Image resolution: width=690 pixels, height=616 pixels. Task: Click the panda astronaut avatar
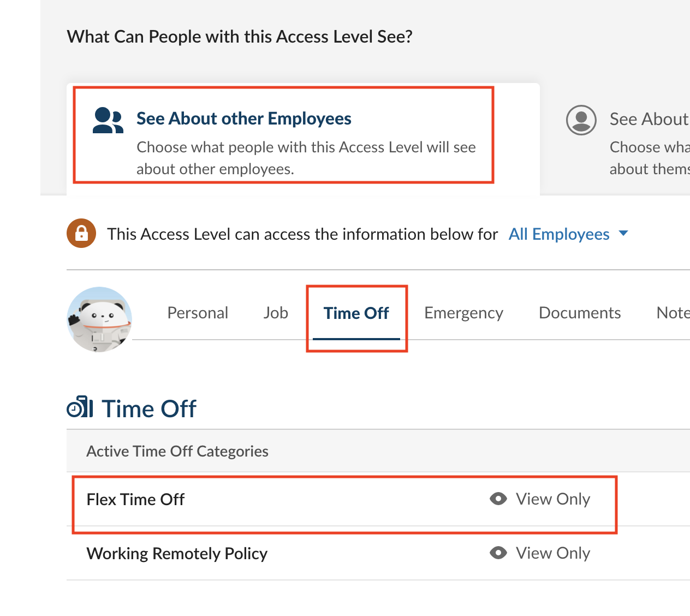(99, 319)
